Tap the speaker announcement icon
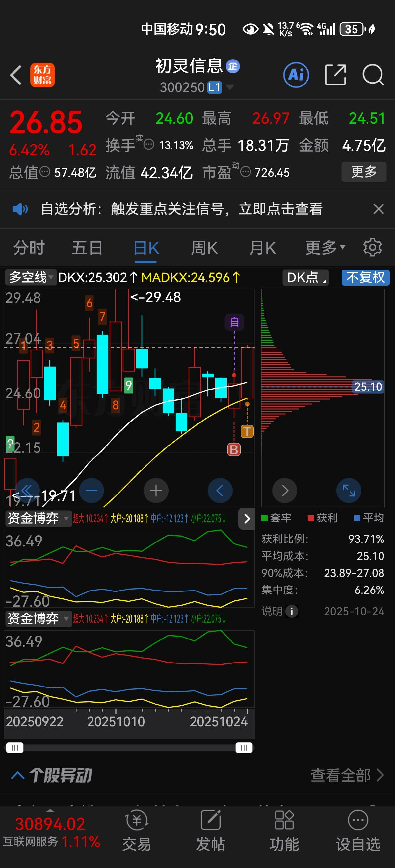This screenshot has height=868, width=395. coord(20,209)
